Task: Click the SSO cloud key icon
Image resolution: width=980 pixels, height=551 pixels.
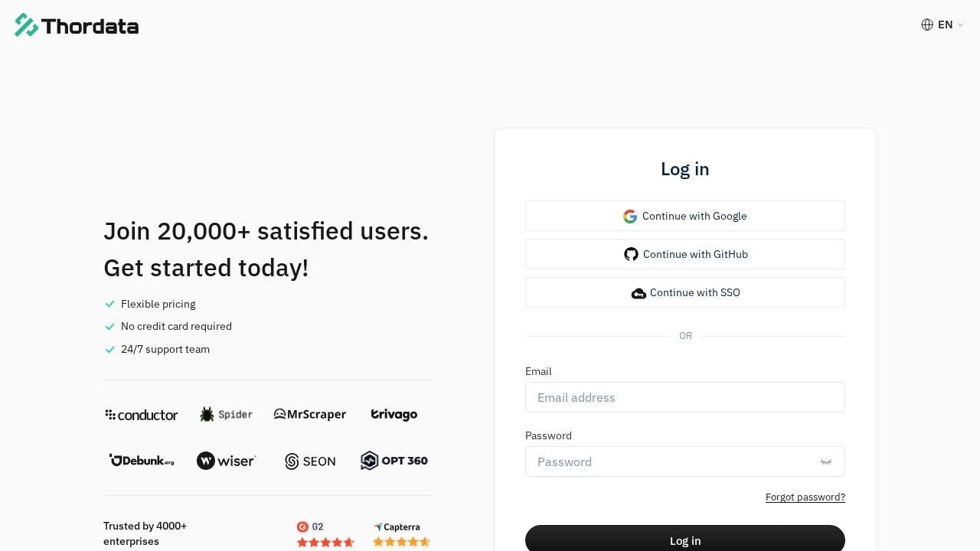Action: [639, 293]
